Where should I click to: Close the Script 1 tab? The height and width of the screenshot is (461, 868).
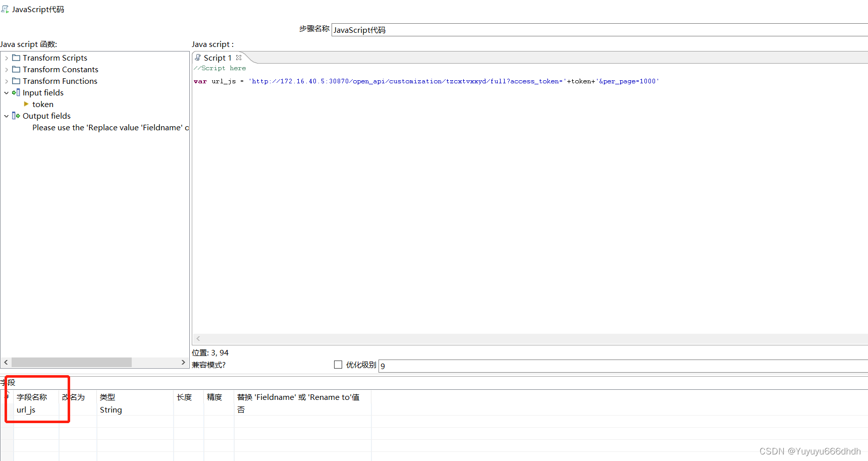pos(239,57)
